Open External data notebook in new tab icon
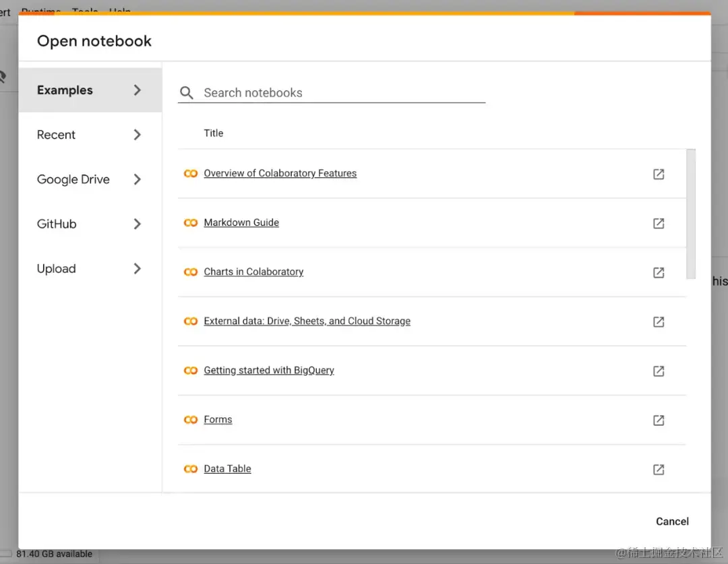This screenshot has height=564, width=728. [659, 321]
